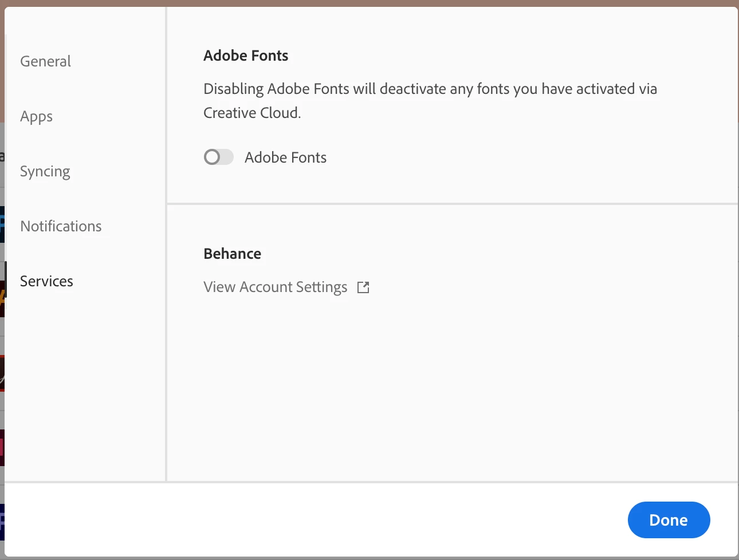Click the blue app icon beside the Notifications tab
This screenshot has height=560, width=739.
pyautogui.click(x=2, y=224)
